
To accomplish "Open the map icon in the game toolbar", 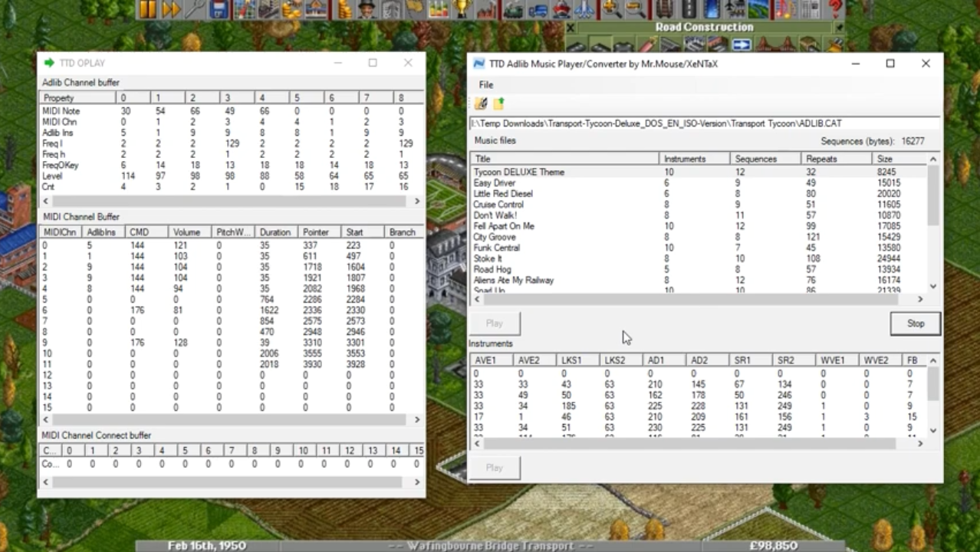I will 245,9.
